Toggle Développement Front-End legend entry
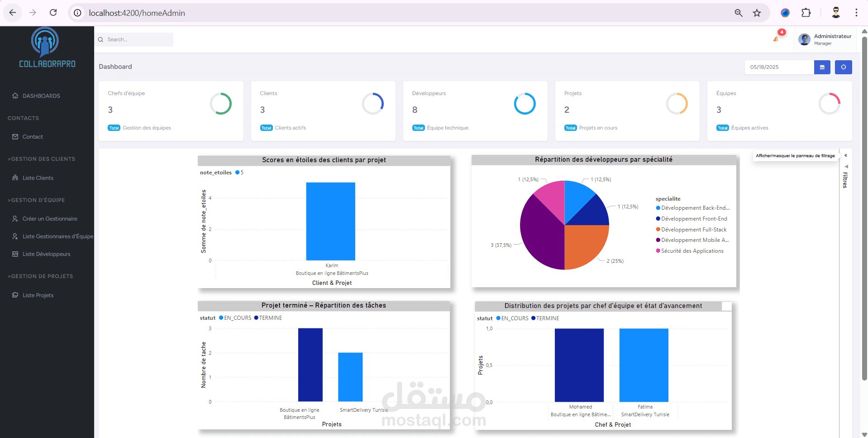Screen dimensions: 868x438 point(692,219)
